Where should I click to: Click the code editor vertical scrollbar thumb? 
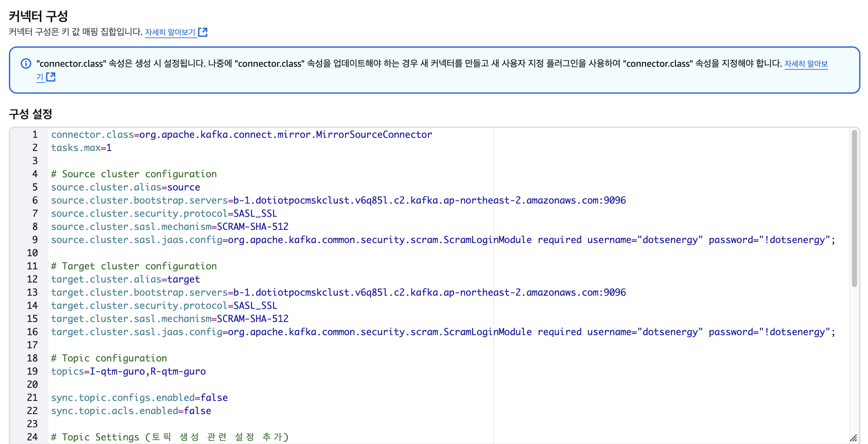[854, 209]
